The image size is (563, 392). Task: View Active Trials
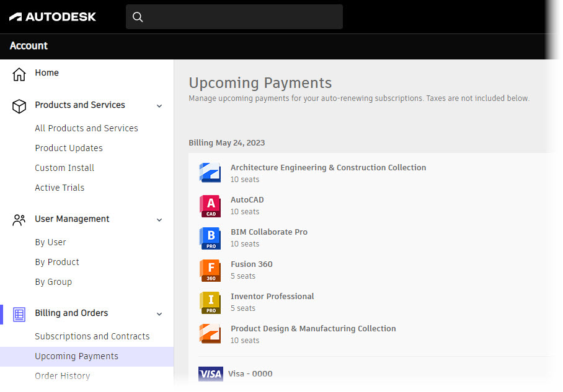pos(60,187)
